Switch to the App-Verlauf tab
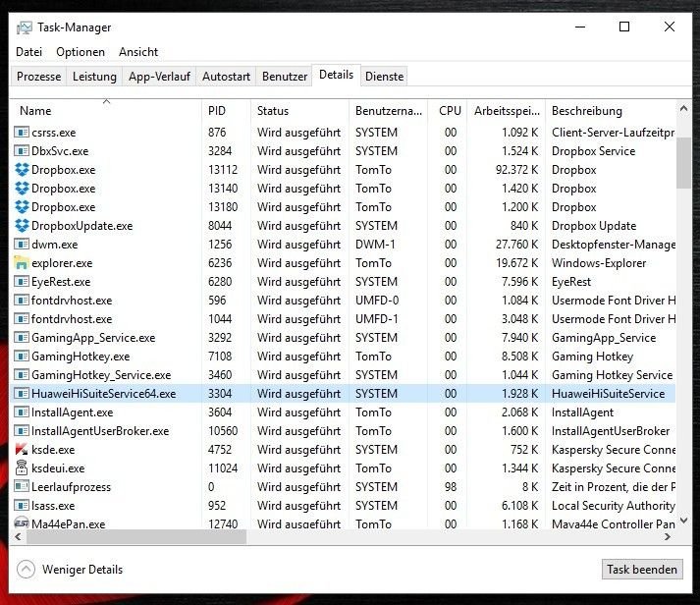The height and width of the screenshot is (605, 700). (159, 77)
